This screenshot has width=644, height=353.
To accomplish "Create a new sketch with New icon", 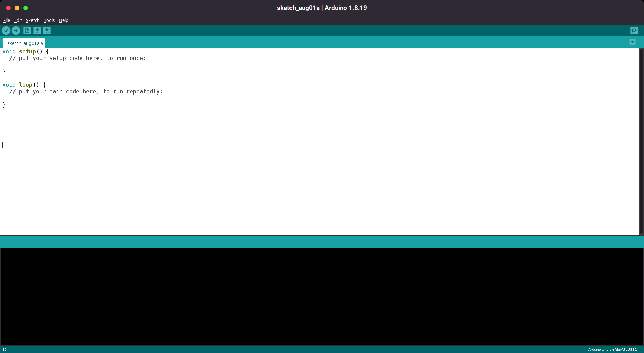I will [27, 31].
